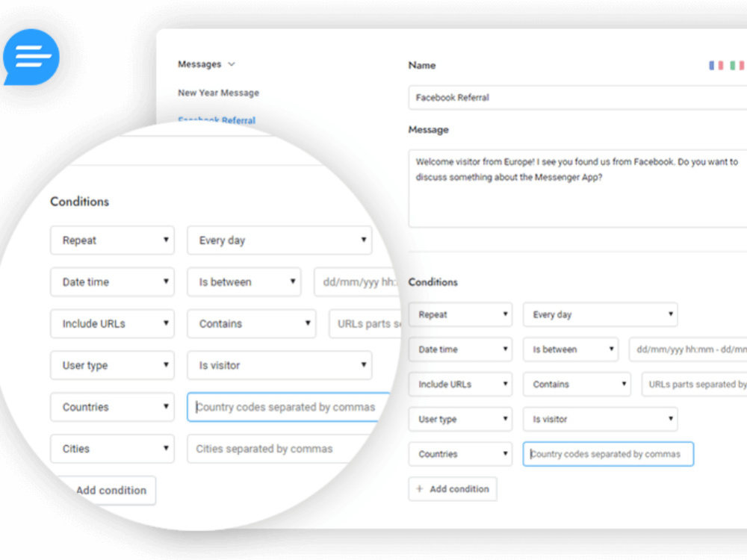Open the Contains dropdown in the main form
This screenshot has width=747, height=560.
point(577,385)
